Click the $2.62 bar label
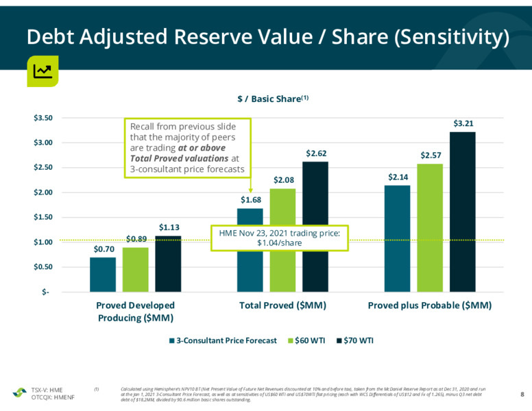The image size is (532, 411). 316,153
